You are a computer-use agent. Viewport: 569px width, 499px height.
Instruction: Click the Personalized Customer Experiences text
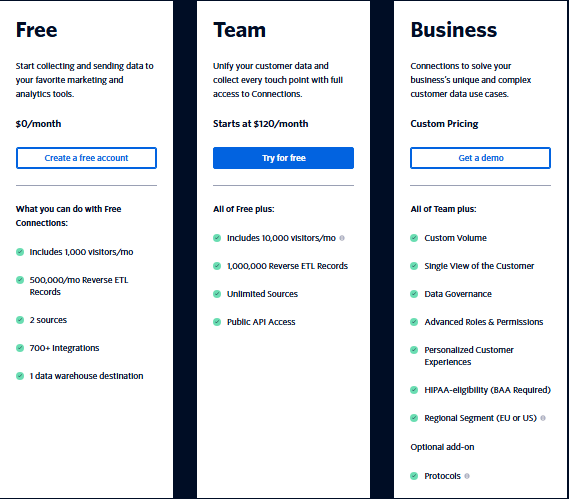469,356
